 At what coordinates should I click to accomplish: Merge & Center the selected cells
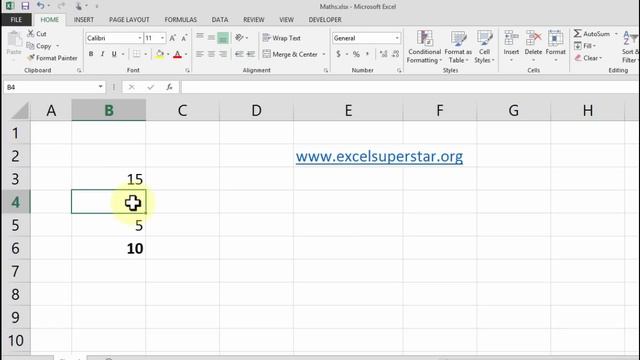tap(290, 54)
